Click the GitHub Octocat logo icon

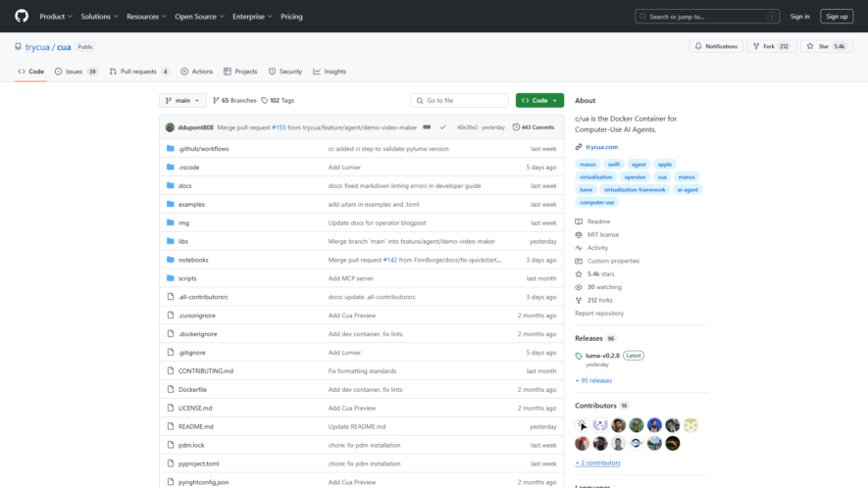coord(22,16)
